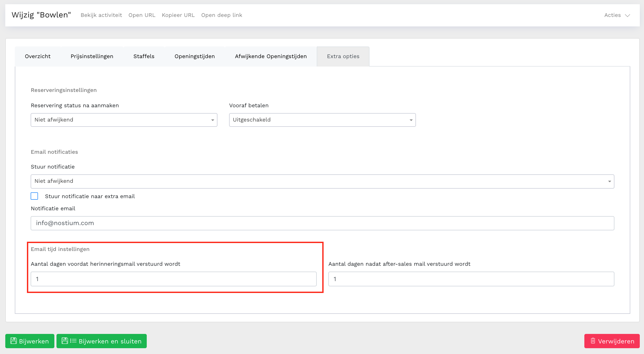Click Open deep link

click(221, 15)
